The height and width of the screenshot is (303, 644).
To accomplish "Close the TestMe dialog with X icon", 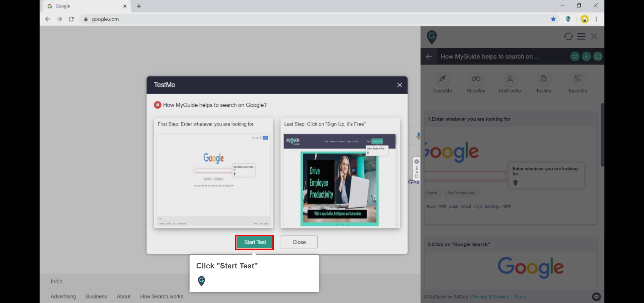I will click(399, 85).
